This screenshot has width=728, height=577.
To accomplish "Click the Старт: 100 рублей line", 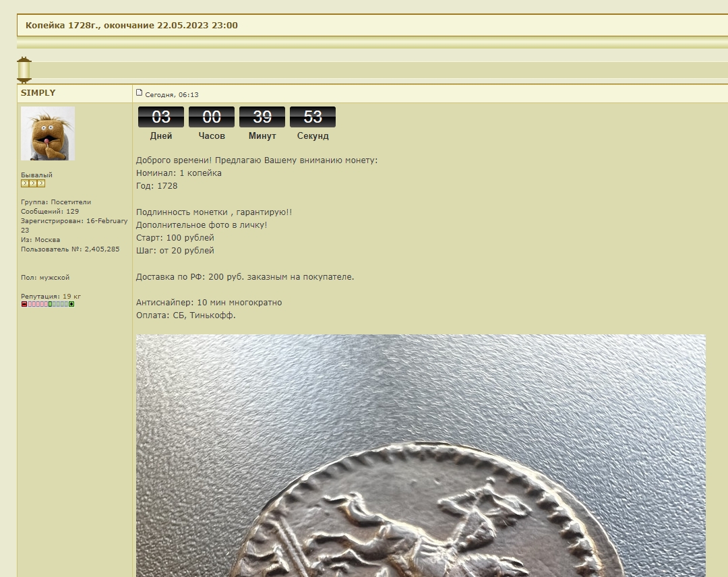I will click(x=175, y=238).
